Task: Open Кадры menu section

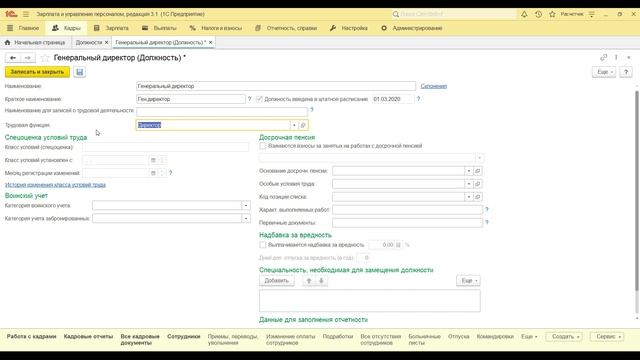Action: (x=66, y=28)
